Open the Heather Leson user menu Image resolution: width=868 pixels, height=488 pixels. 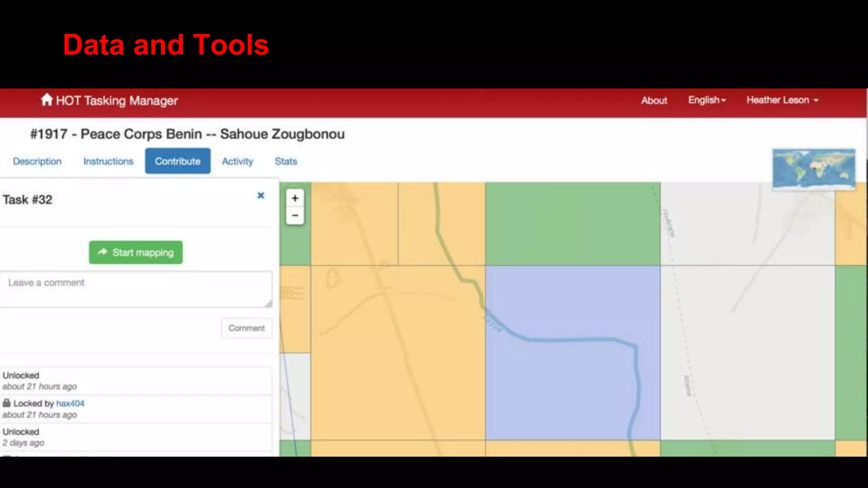pos(782,100)
